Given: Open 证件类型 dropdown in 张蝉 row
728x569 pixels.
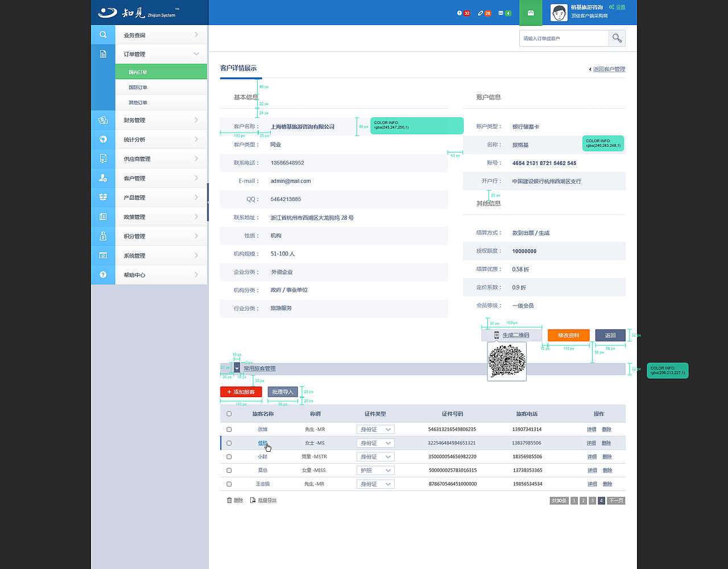Looking at the screenshot, I should (375, 429).
